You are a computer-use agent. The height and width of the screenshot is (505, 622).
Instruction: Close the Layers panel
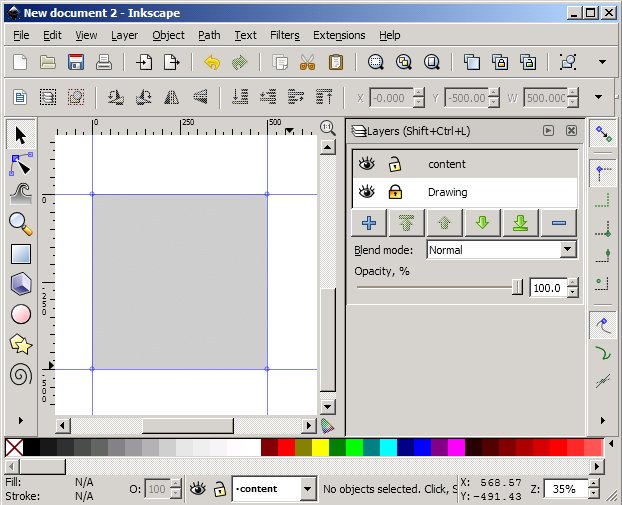click(571, 131)
